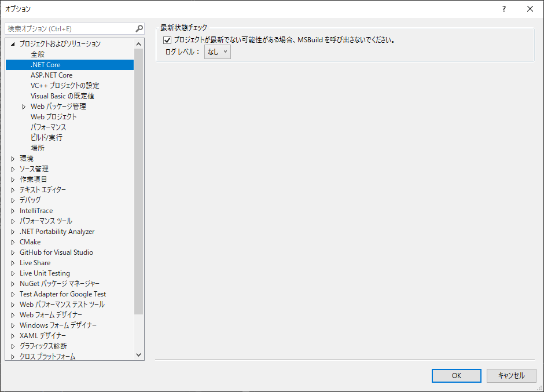Click the scrollbar down arrow
The width and height of the screenshot is (544, 392).
tap(139, 355)
